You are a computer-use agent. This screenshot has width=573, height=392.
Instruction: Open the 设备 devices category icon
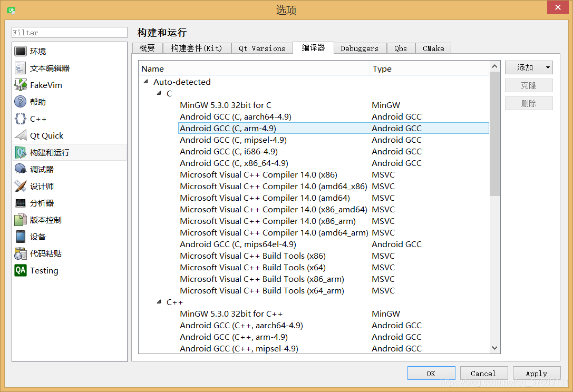pyautogui.click(x=21, y=237)
